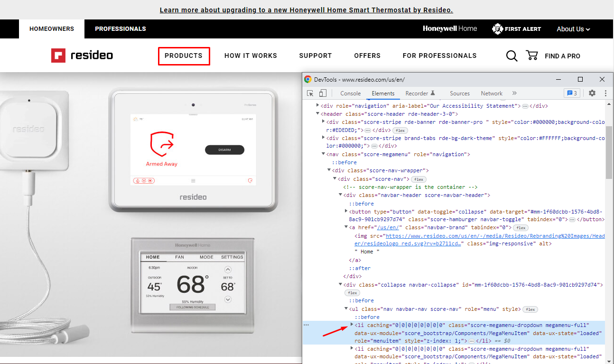Viewport: 614px width, 364px height.
Task: Click ellipsis in highlighted li node
Action: 471,341
